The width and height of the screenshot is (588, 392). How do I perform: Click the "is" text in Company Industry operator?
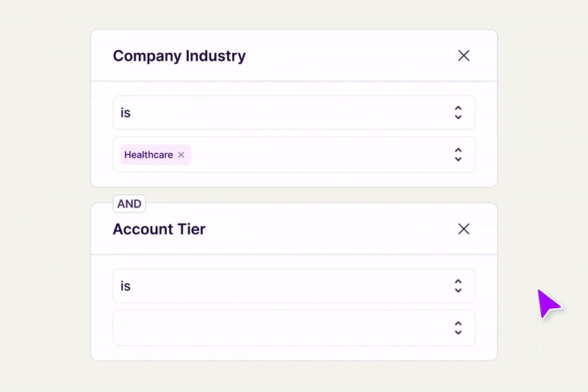(126, 113)
